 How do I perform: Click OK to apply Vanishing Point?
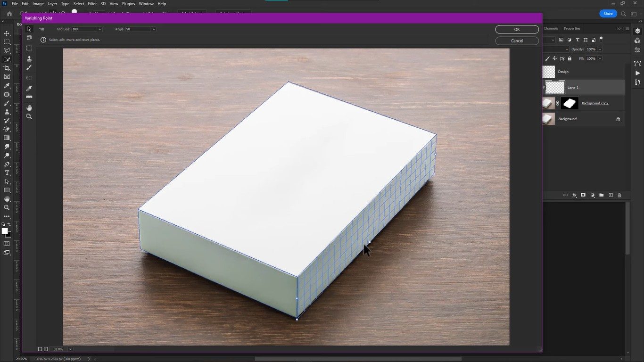point(517,29)
